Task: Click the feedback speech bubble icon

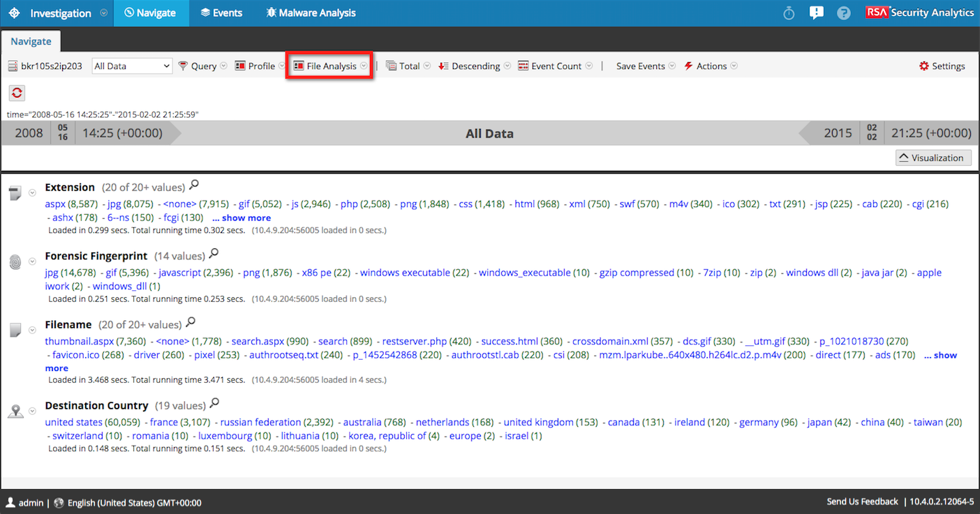Action: [816, 12]
